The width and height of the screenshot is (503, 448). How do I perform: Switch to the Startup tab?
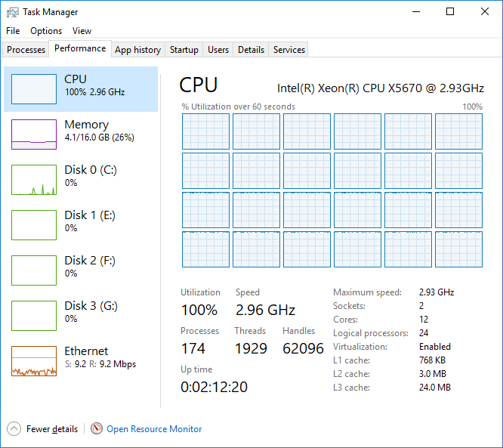(184, 50)
